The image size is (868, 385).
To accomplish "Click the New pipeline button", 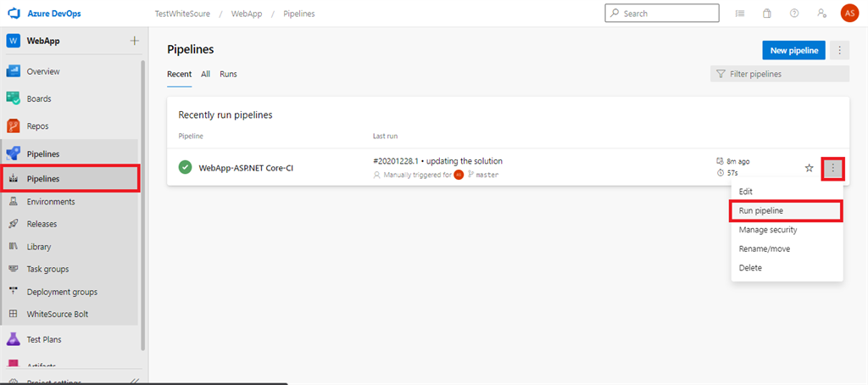I will (x=793, y=50).
